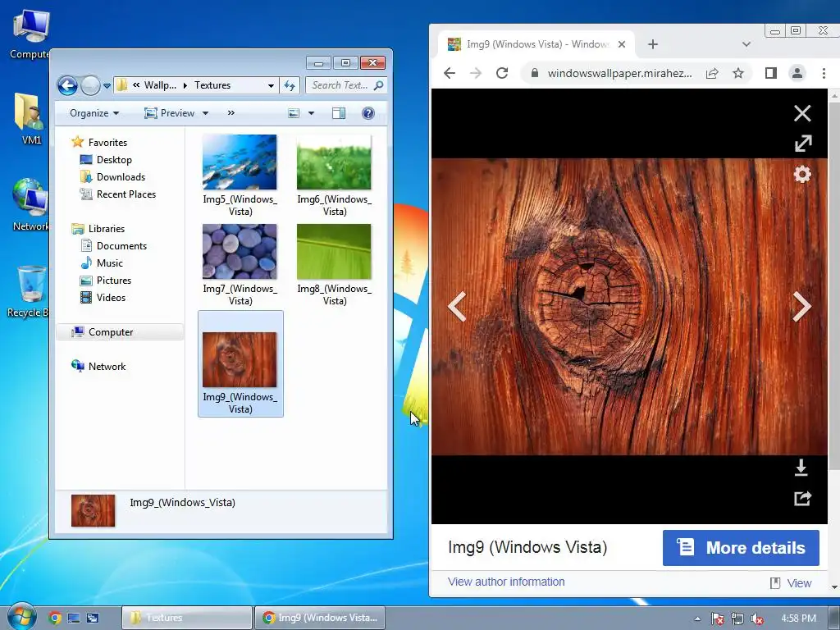This screenshot has width=840, height=630.
Task: Share the image using viewer share icon
Action: 802,498
